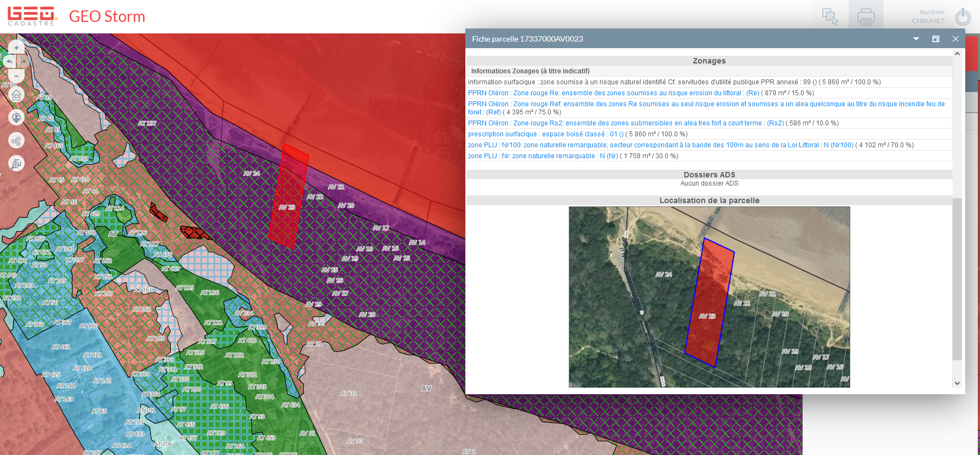The height and width of the screenshot is (455, 980).
Task: Click the power logout icon
Action: click(x=963, y=16)
